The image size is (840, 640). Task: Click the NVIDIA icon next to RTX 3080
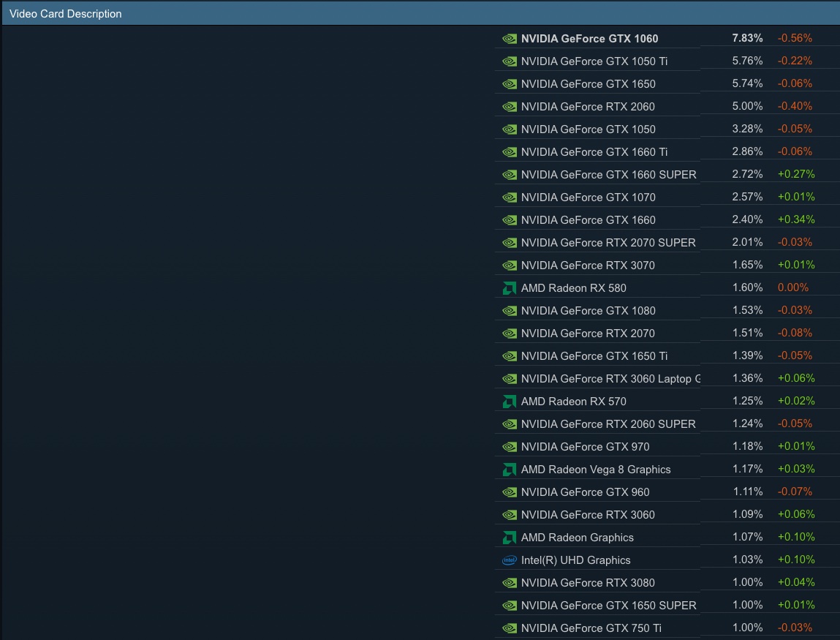(510, 582)
